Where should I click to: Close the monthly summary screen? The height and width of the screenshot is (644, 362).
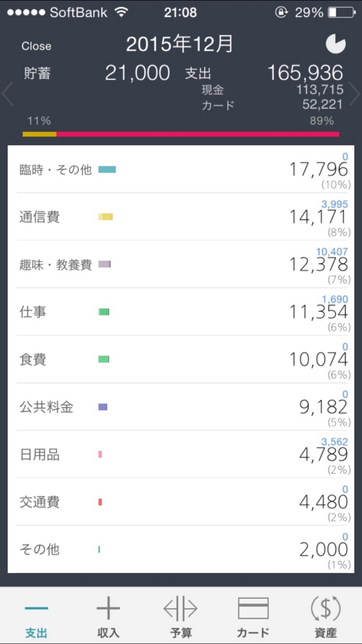click(x=36, y=45)
